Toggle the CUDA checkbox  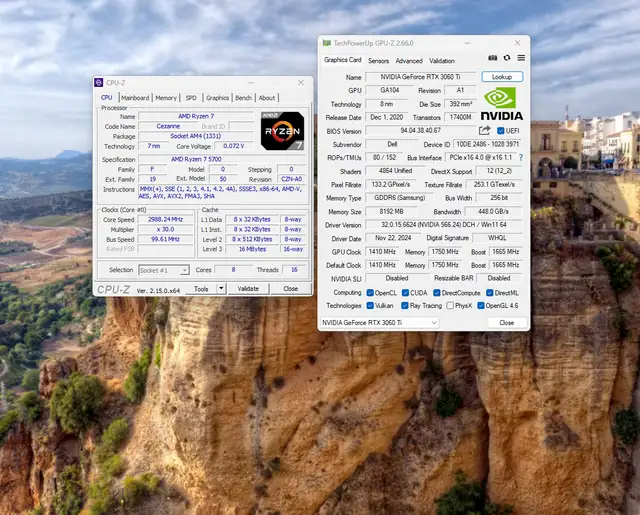tap(405, 293)
